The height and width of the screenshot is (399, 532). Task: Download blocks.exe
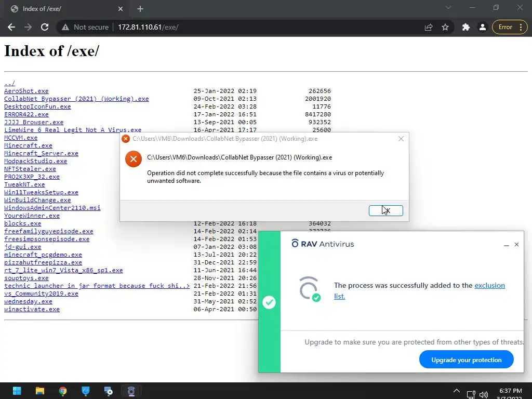coord(23,223)
